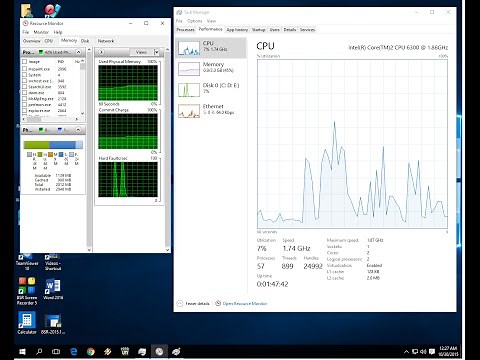The image size is (480, 360).
Task: Launch Microsoft Edge from the taskbar
Action: [x=73, y=352]
